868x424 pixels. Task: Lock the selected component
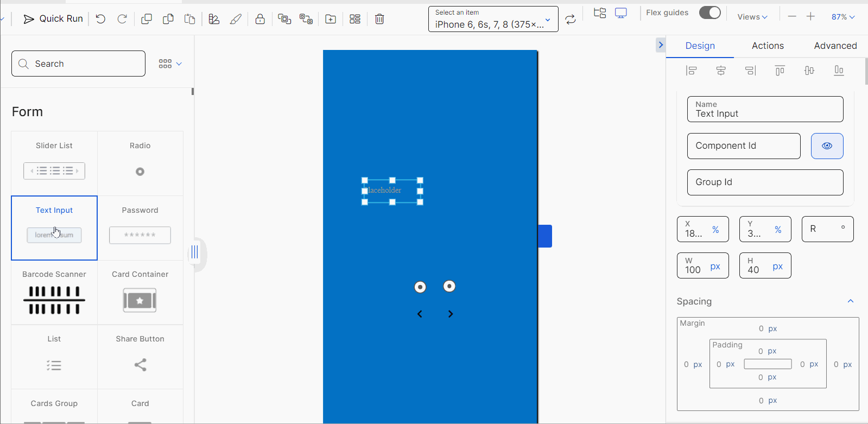click(260, 19)
